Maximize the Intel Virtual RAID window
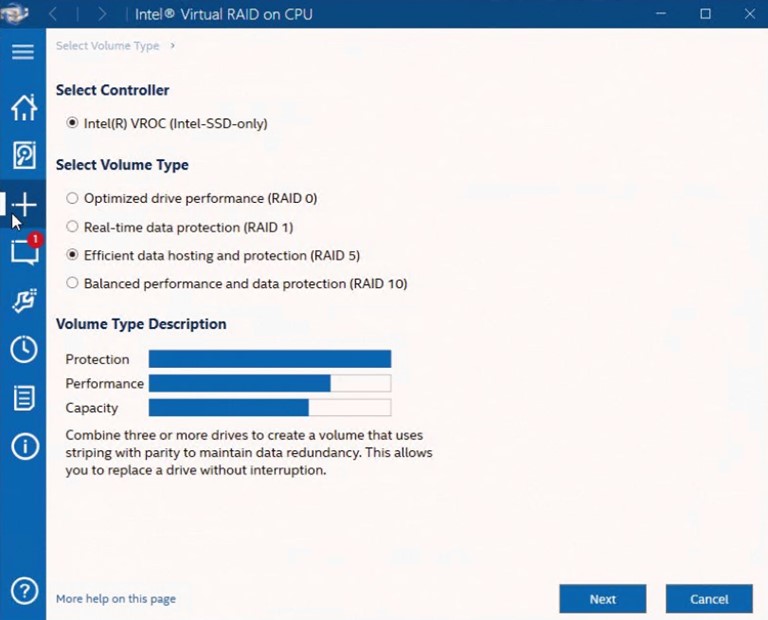This screenshot has height=620, width=768. (705, 14)
